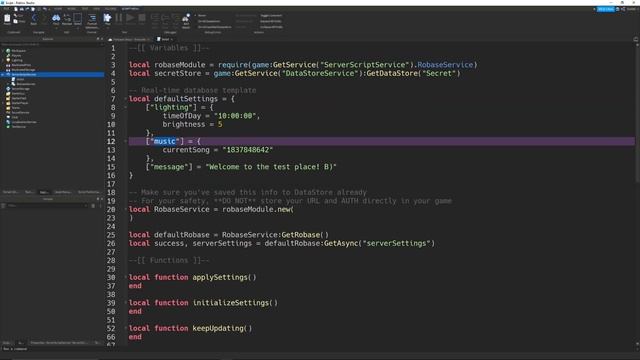Screen dimensions: 640x360
Task: Click the Select tool in Edit group
Action: (78, 19)
